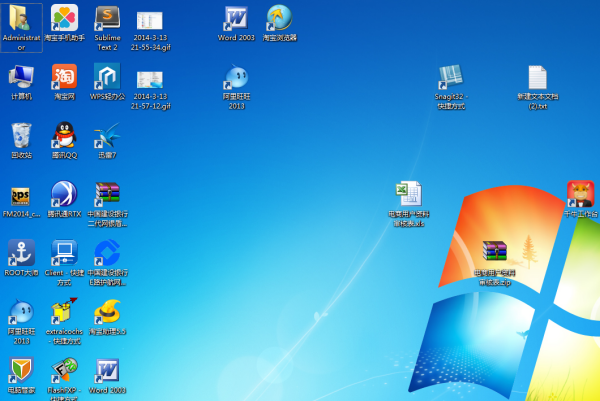The height and width of the screenshot is (401, 600).
Task: Launch extraicochs shortcut yellow box icon
Action: click(x=64, y=322)
